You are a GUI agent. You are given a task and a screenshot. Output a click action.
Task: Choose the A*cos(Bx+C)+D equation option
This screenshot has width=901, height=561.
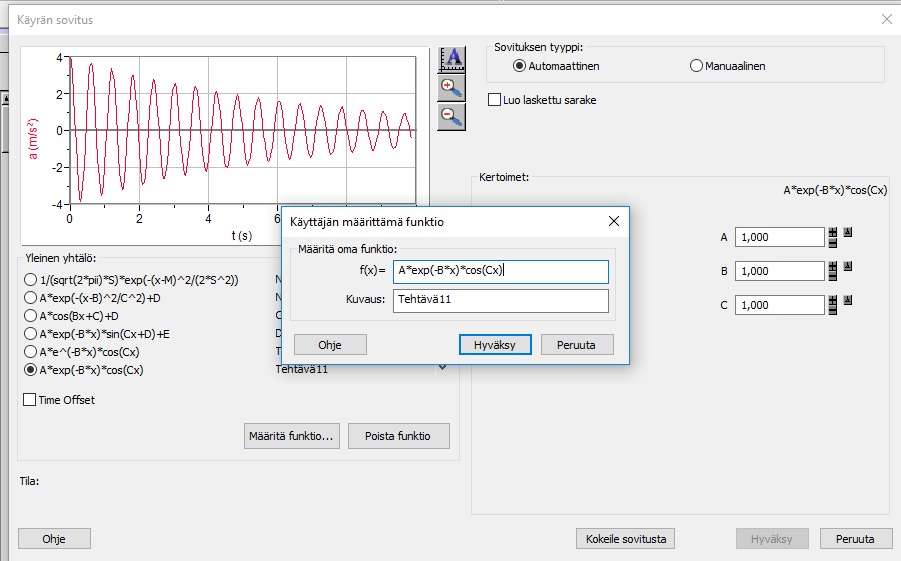pos(30,316)
